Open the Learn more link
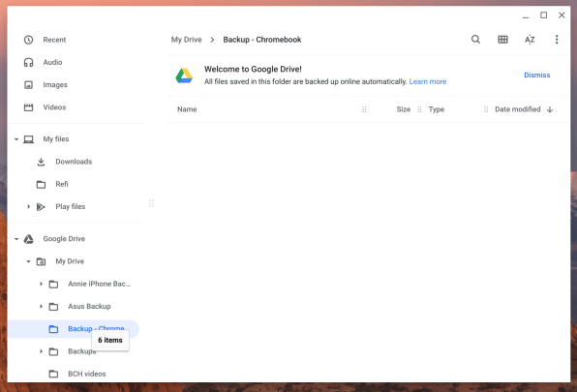This screenshot has width=577, height=392. pyautogui.click(x=428, y=81)
